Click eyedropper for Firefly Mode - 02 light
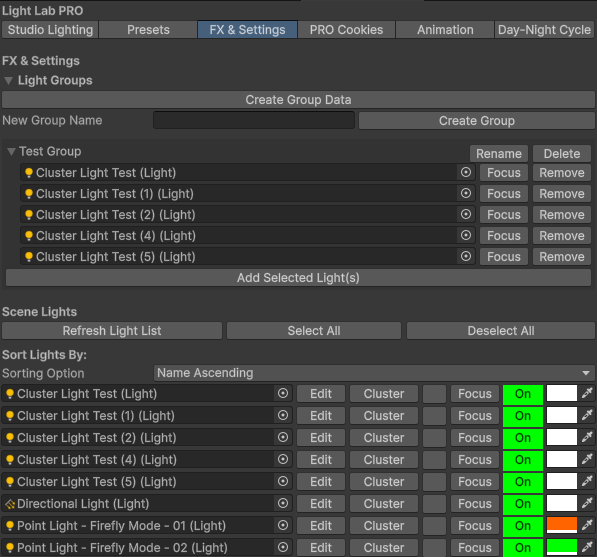The image size is (597, 557). [x=587, y=547]
